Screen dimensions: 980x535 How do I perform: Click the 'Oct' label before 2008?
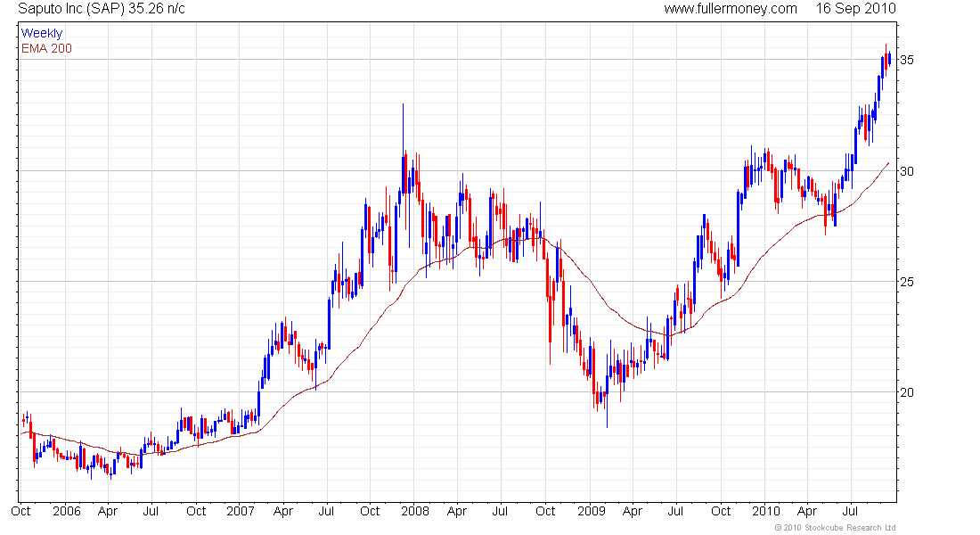[370, 511]
